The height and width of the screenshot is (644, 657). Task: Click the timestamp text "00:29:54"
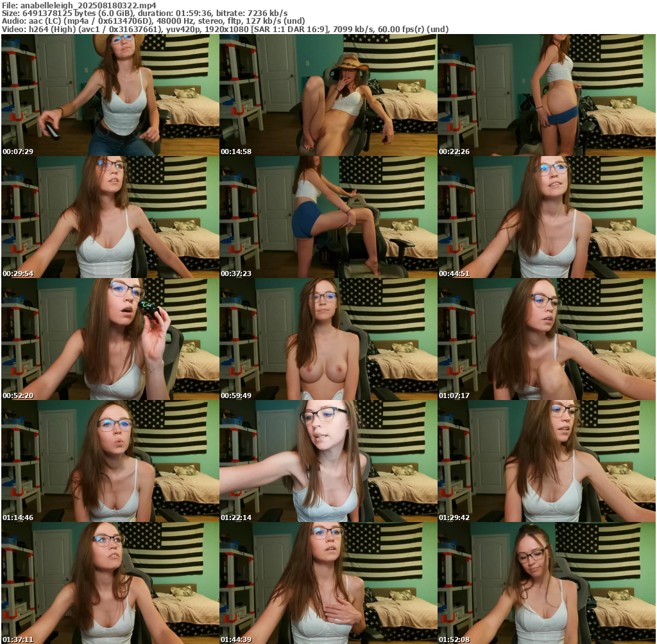[17, 274]
